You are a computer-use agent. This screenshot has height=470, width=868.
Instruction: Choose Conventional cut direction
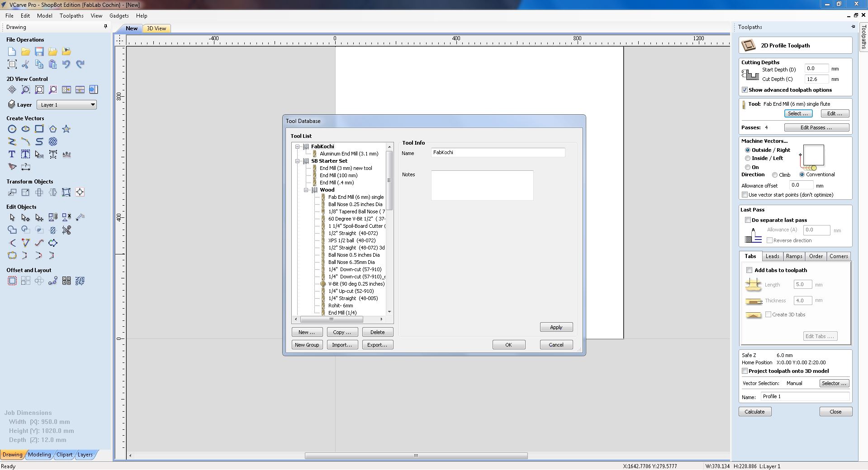tap(802, 174)
